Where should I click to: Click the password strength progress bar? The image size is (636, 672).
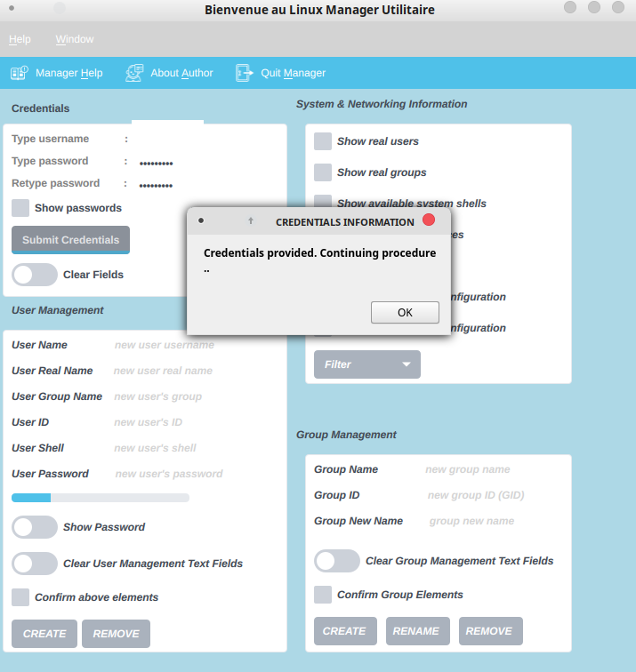(101, 498)
